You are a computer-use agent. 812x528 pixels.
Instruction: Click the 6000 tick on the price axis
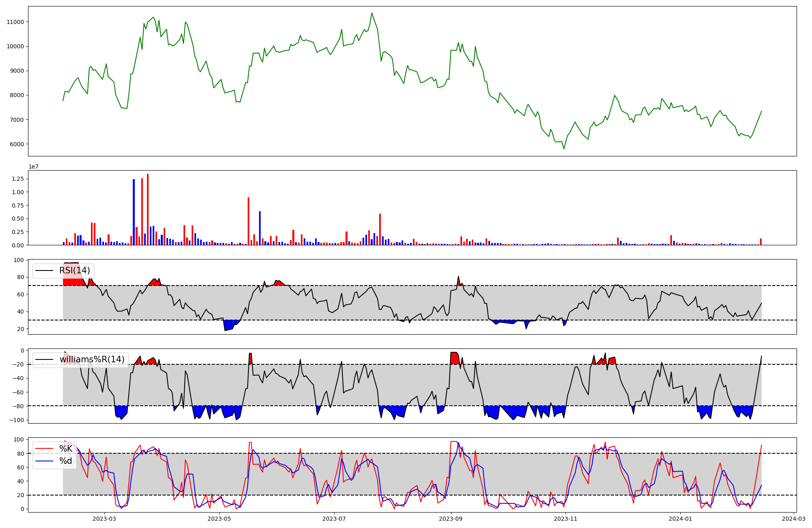tap(17, 144)
